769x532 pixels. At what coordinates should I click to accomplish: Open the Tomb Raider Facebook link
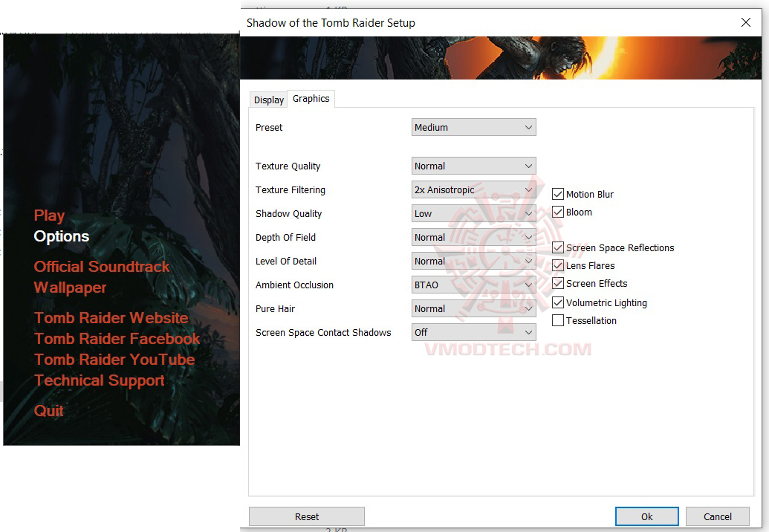(x=117, y=339)
